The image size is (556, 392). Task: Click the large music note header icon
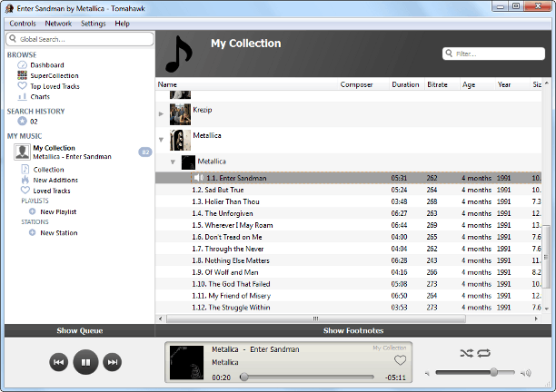(179, 54)
